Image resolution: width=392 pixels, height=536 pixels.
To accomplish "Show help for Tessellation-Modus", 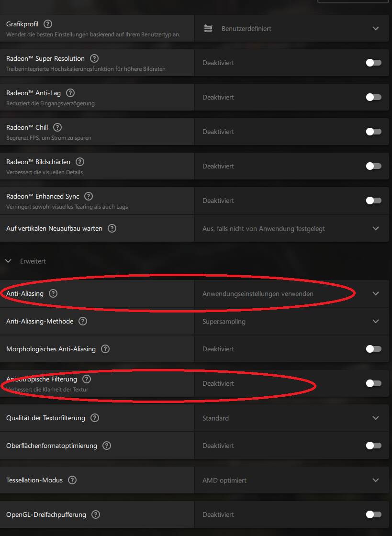I will (x=72, y=480).
